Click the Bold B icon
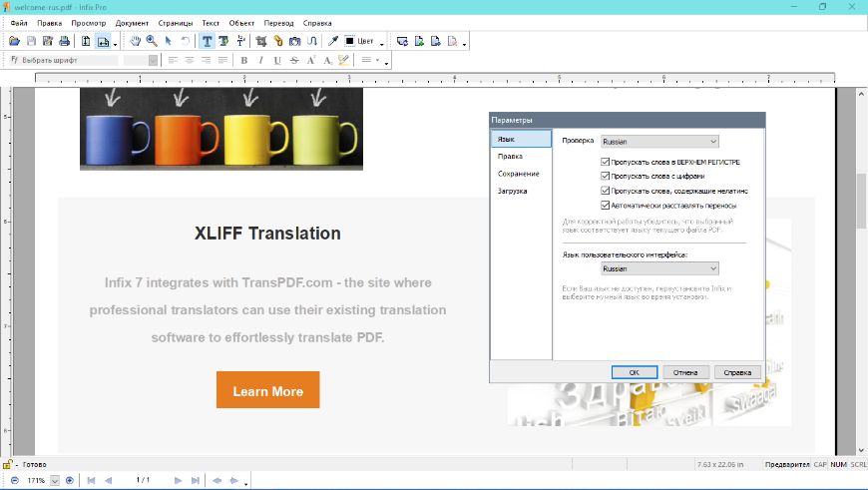Image resolution: width=868 pixels, height=490 pixels. tap(244, 60)
